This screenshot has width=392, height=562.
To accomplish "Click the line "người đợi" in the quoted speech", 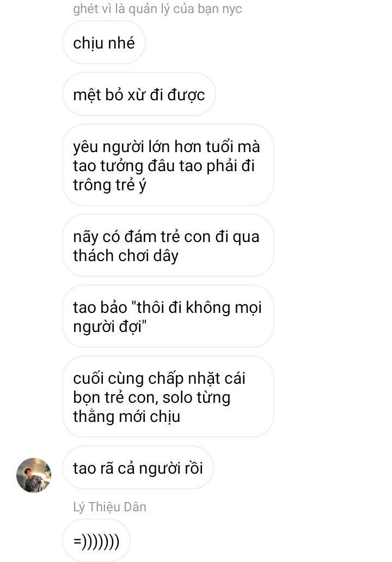I will click(109, 327).
